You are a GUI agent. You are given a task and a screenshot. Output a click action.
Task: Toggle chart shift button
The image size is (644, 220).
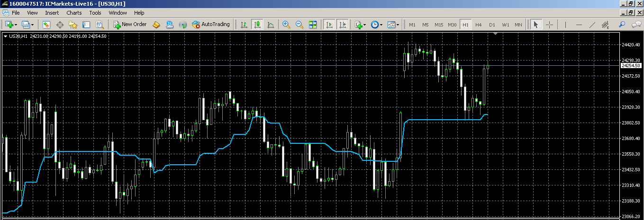tap(343, 24)
